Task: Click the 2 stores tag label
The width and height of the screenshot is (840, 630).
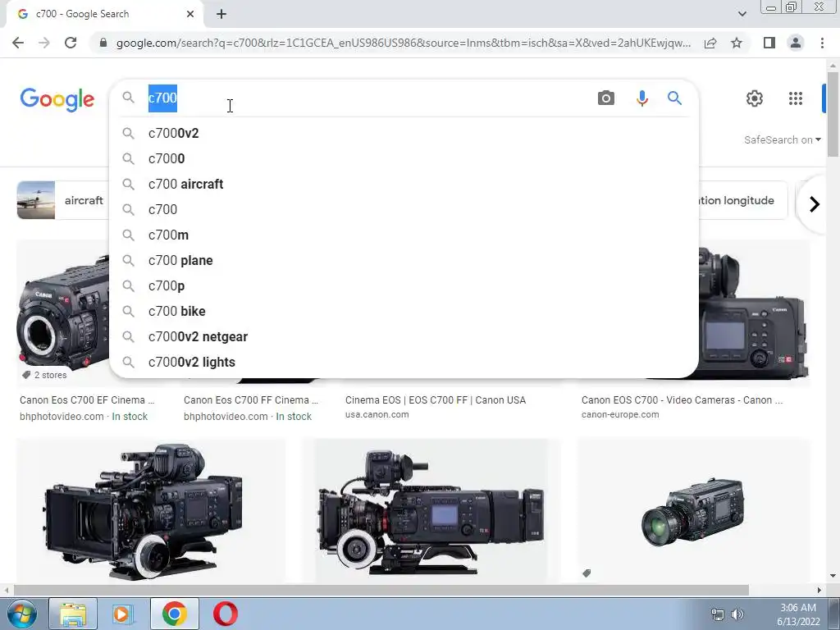Action: click(x=44, y=375)
